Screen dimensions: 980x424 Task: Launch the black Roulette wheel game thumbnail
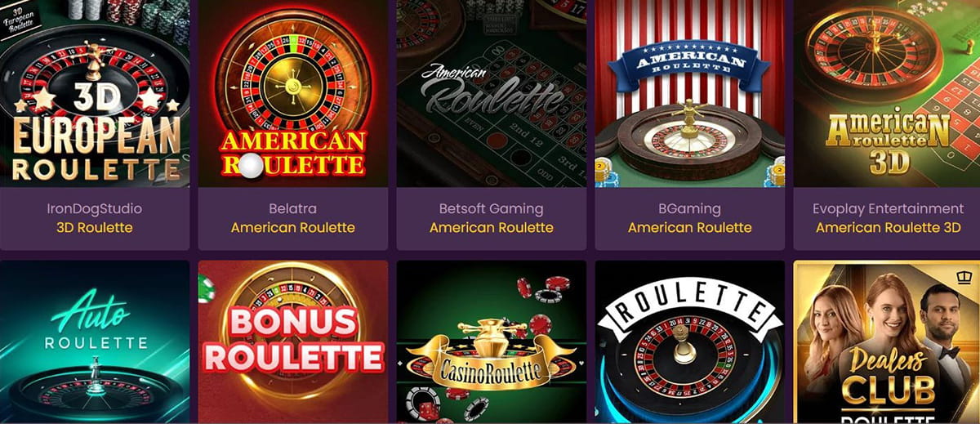pyautogui.click(x=690, y=341)
